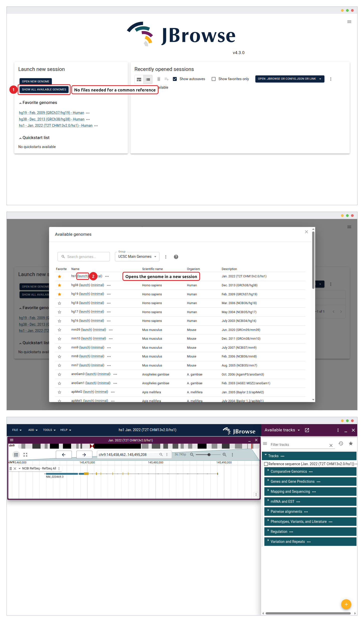Open the FILE menu

tap(17, 430)
